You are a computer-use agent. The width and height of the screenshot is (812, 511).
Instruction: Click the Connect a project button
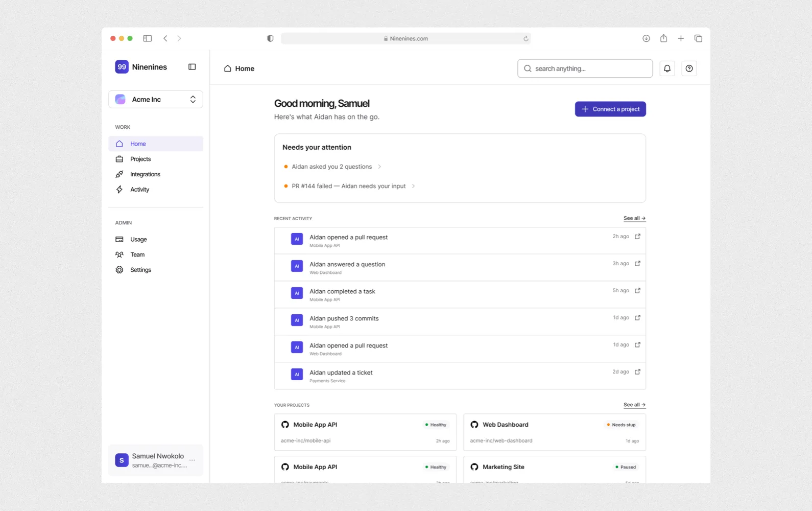point(610,109)
